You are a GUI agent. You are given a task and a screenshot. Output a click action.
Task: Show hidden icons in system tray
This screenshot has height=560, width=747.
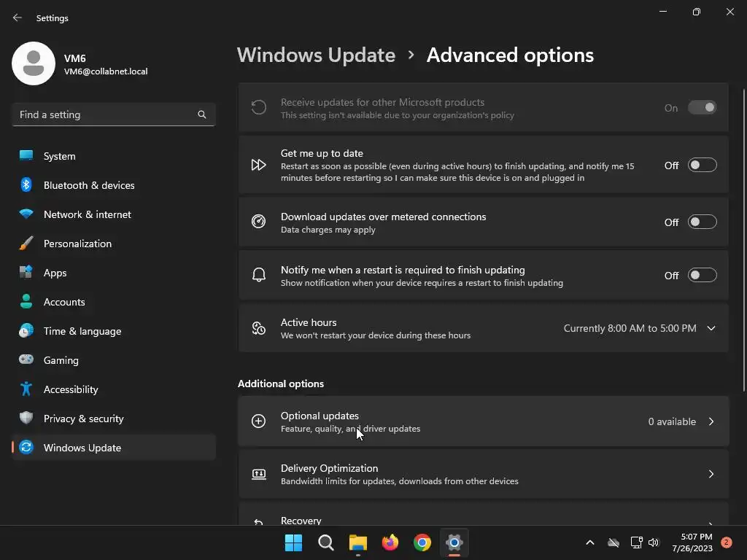[589, 542]
